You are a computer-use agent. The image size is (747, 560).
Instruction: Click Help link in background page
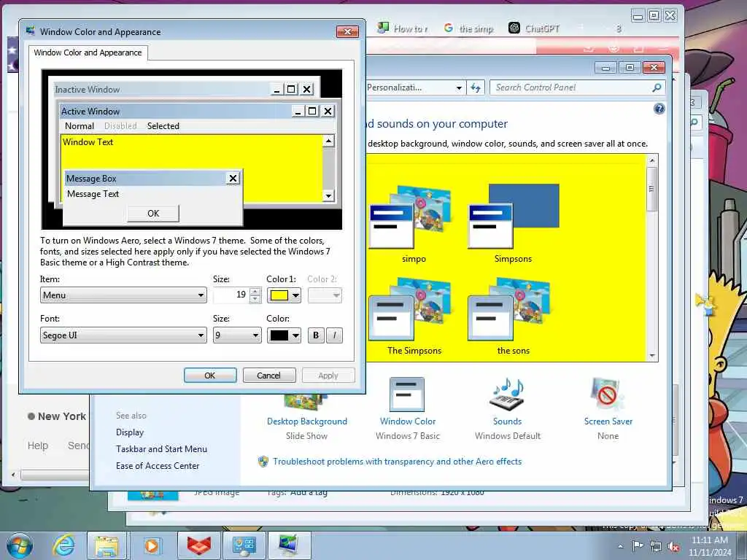click(x=38, y=446)
